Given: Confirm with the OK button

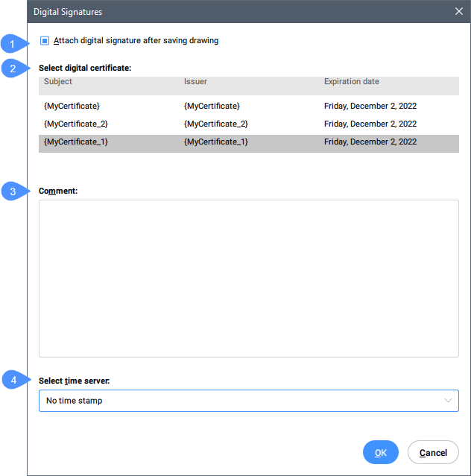Looking at the screenshot, I should 380,452.
